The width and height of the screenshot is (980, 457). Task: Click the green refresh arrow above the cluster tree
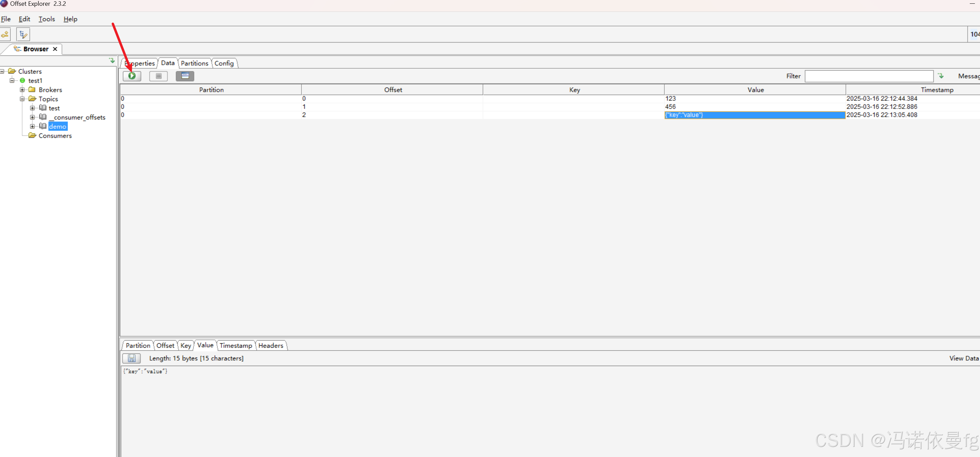coord(112,60)
